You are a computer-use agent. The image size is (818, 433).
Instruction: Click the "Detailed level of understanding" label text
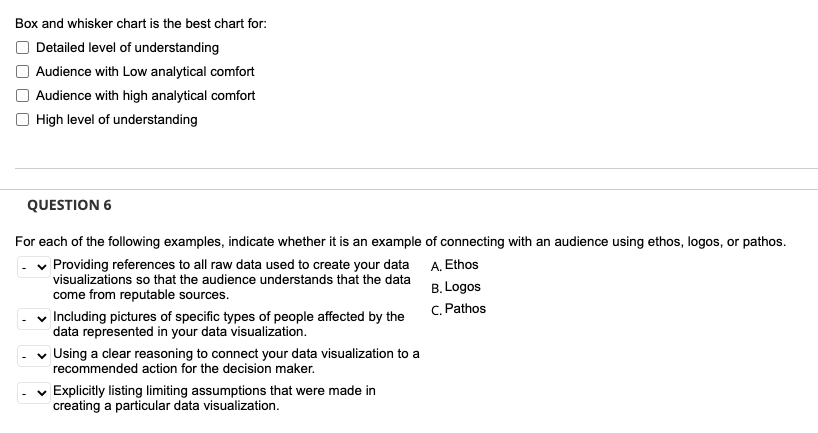click(127, 48)
